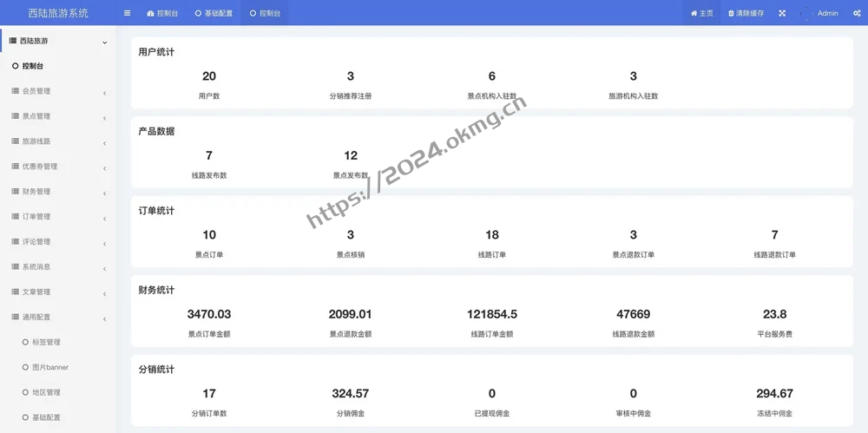The height and width of the screenshot is (433, 868).
Task: Click the 评论管理 list icon in sidebar
Action: click(x=15, y=241)
